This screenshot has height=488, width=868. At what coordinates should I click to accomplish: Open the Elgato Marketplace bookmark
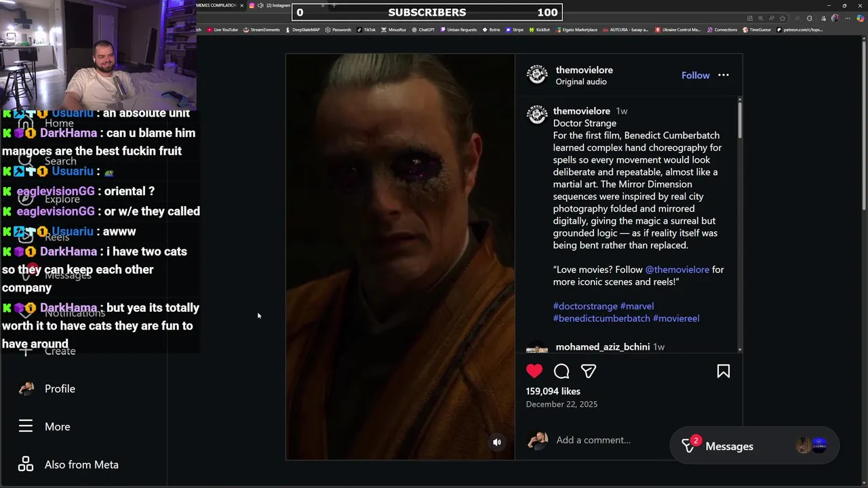[x=576, y=30]
